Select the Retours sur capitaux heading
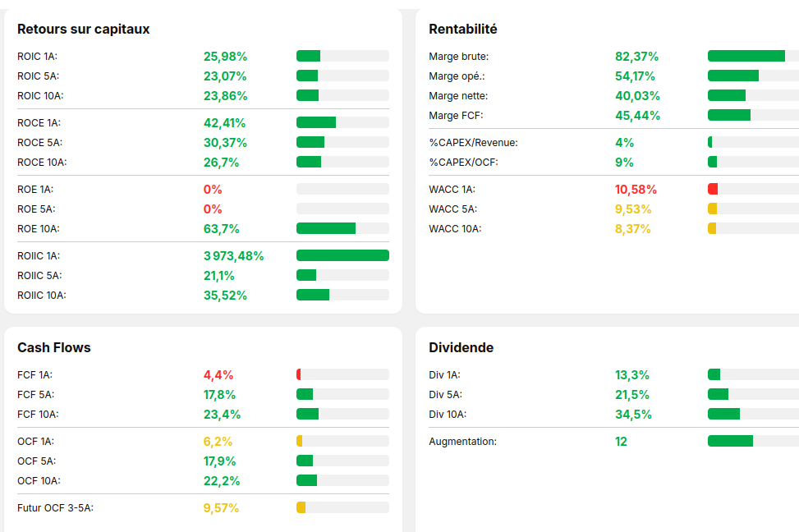Image resolution: width=799 pixels, height=532 pixels. pyautogui.click(x=83, y=30)
